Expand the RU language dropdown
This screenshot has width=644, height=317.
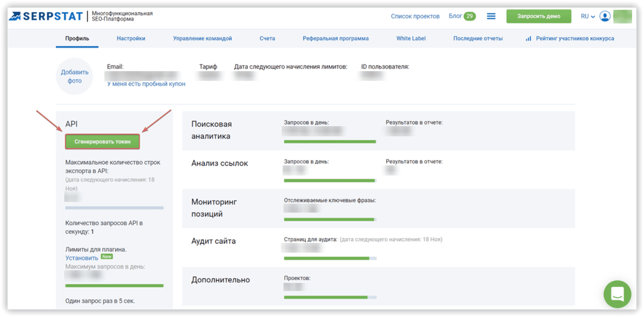click(588, 16)
